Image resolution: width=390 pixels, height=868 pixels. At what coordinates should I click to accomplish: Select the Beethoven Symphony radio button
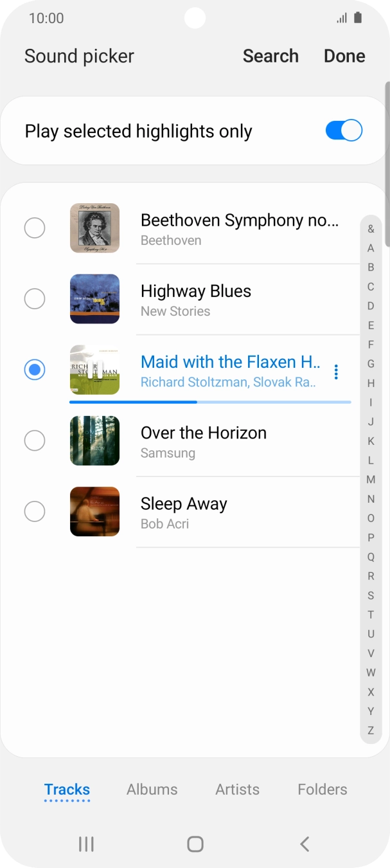coord(35,228)
